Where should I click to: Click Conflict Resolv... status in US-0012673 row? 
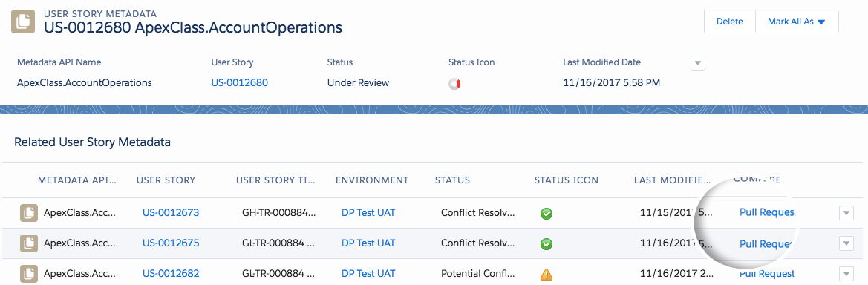(x=478, y=212)
